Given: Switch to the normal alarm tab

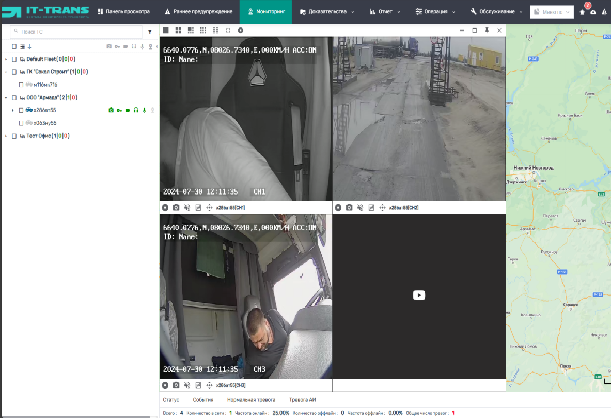Looking at the screenshot, I should click(x=251, y=400).
